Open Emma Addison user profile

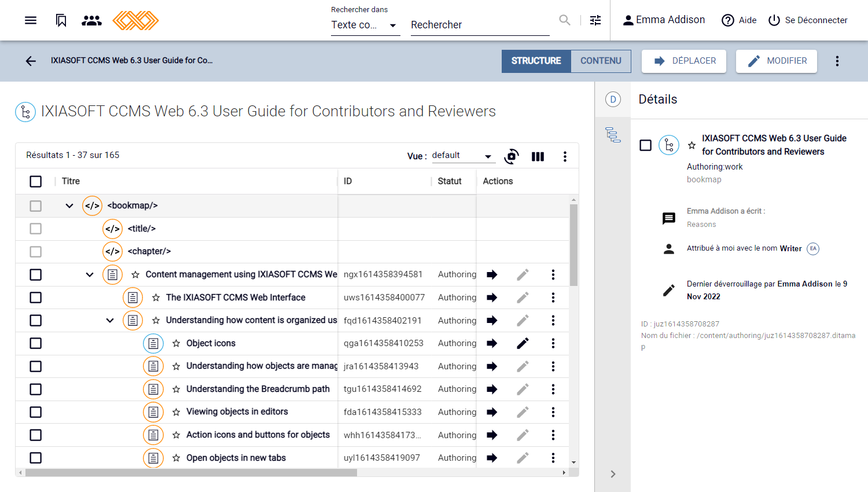(664, 20)
